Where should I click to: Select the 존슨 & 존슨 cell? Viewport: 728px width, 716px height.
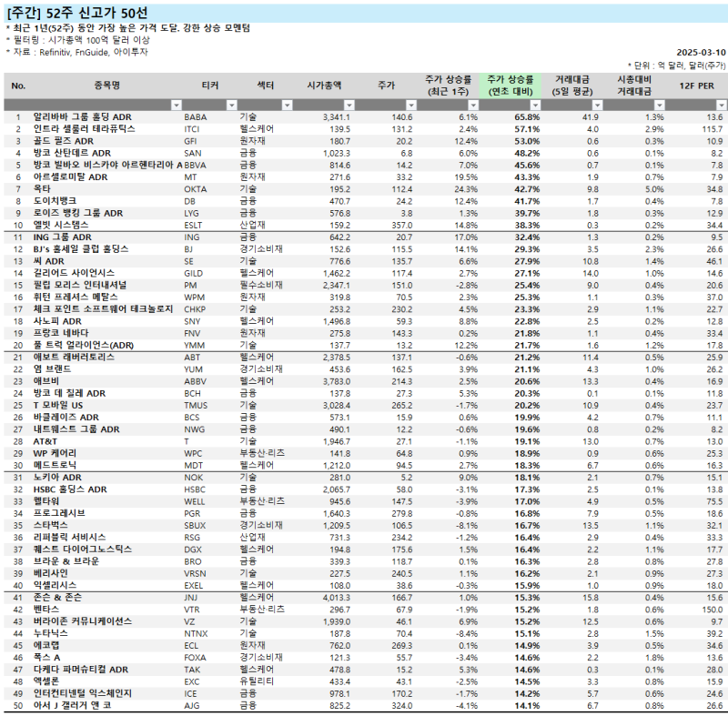tap(57, 597)
